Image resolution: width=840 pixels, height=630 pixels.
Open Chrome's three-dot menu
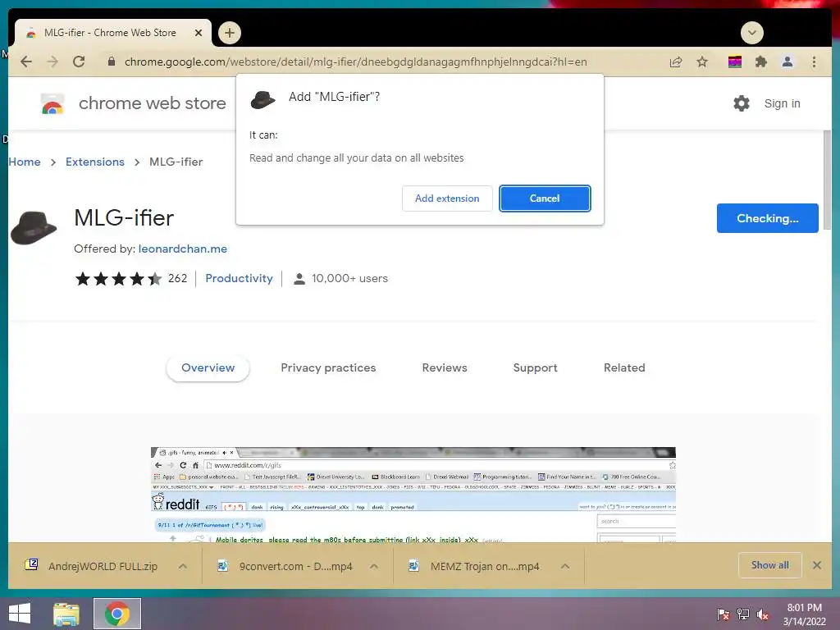(815, 62)
